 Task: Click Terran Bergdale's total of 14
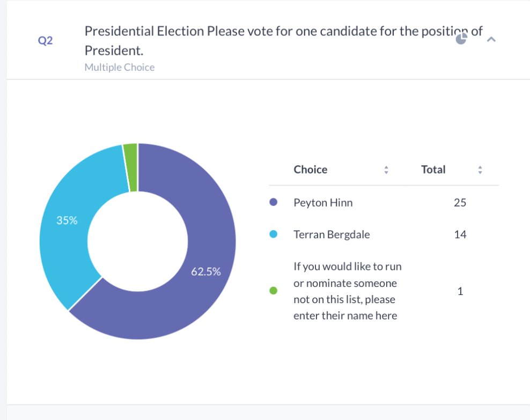coord(460,234)
